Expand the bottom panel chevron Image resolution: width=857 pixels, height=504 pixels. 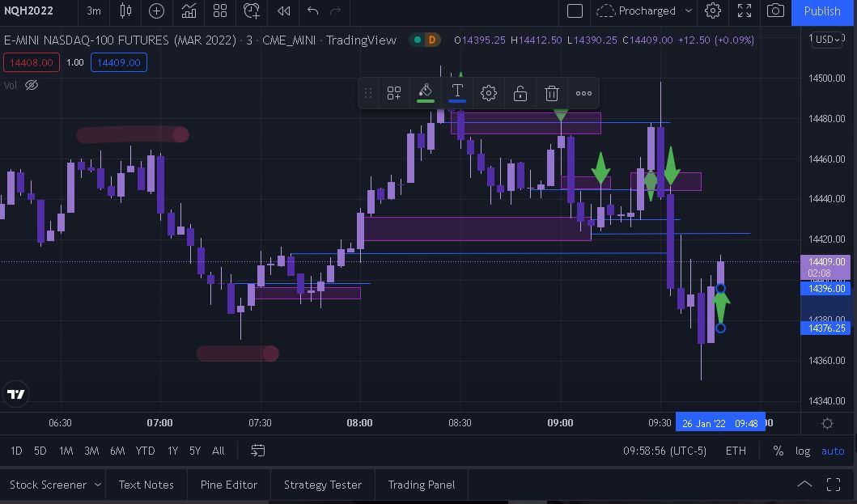tap(804, 485)
